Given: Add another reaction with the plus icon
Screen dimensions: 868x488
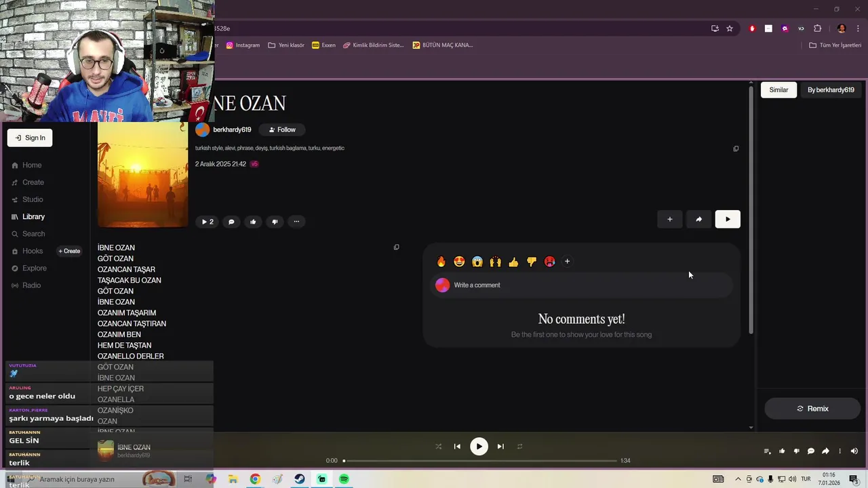Looking at the screenshot, I should [568, 262].
